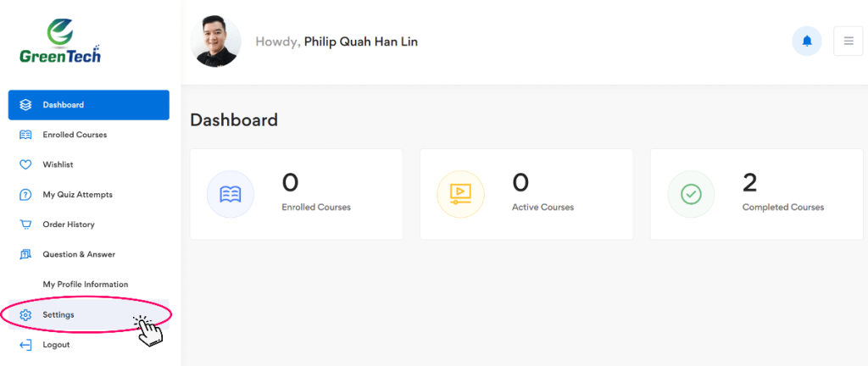Screen dimensions: 868x366
Task: Open My Profile Information
Action: click(85, 285)
